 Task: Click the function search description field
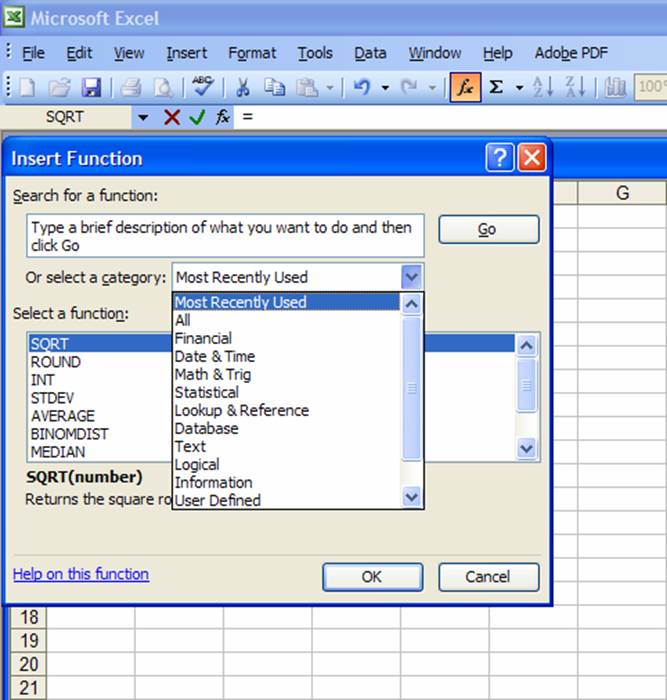point(225,236)
